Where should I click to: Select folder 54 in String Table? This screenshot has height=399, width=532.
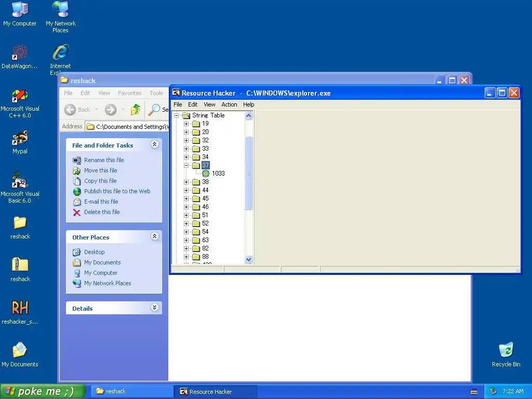pyautogui.click(x=201, y=232)
